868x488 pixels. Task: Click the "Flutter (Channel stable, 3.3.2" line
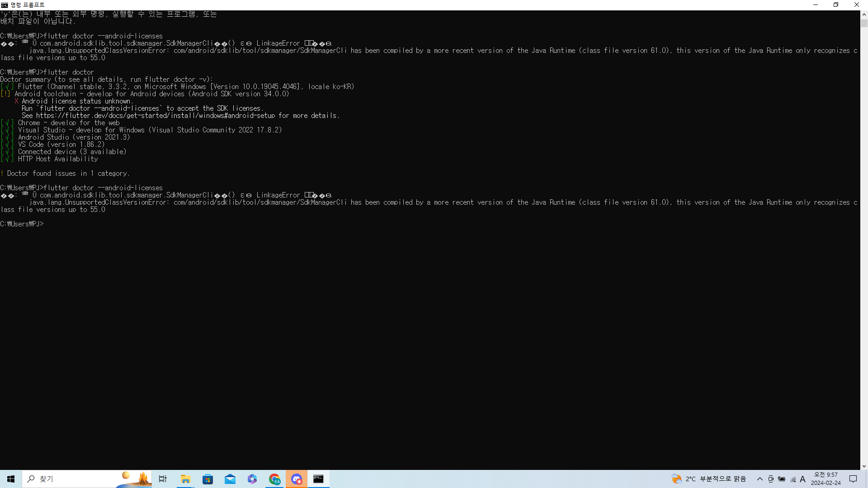tap(186, 87)
